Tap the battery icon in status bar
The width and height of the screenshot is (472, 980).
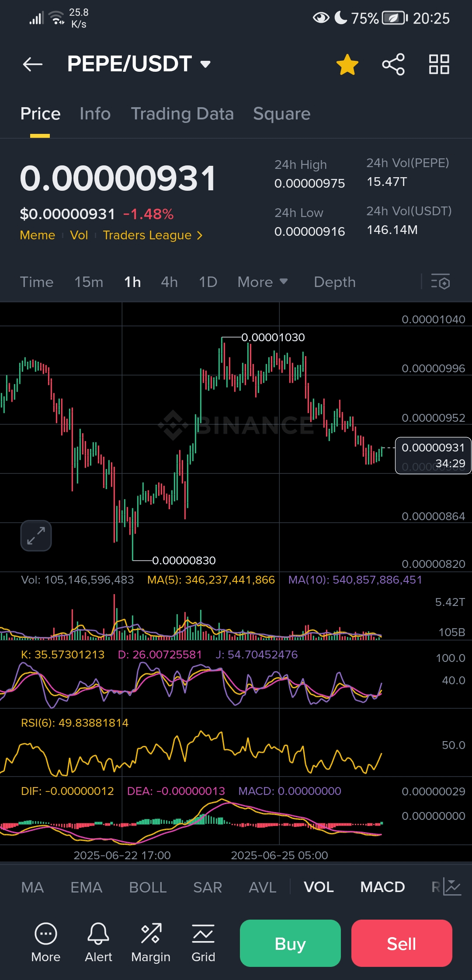[x=395, y=18]
